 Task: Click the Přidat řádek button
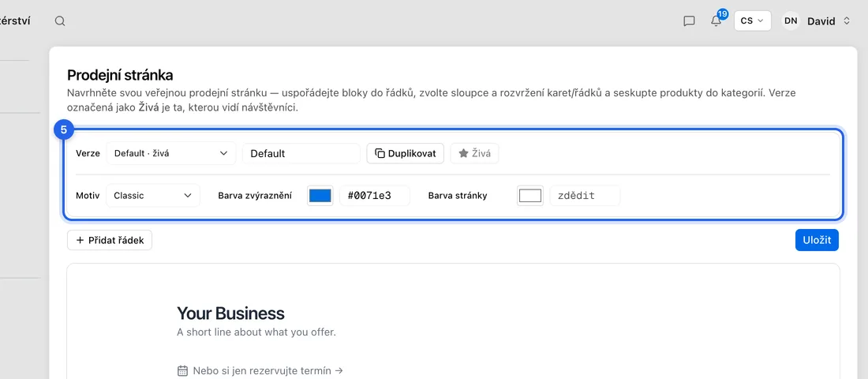click(110, 241)
